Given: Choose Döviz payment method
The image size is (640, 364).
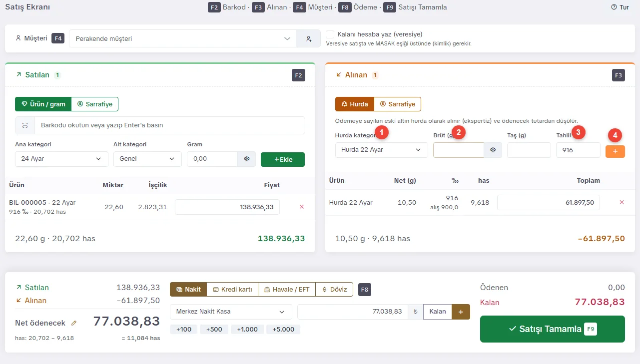Looking at the screenshot, I should (334, 289).
